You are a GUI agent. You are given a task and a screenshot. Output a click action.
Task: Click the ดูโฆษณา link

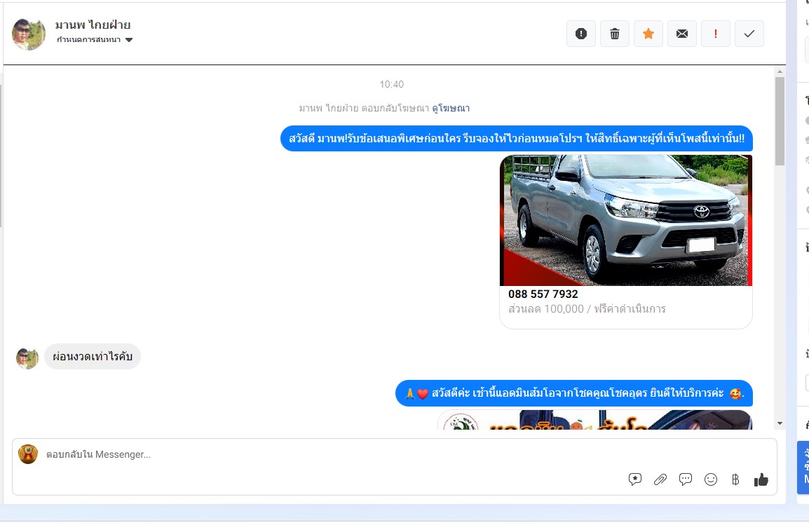[x=451, y=108]
